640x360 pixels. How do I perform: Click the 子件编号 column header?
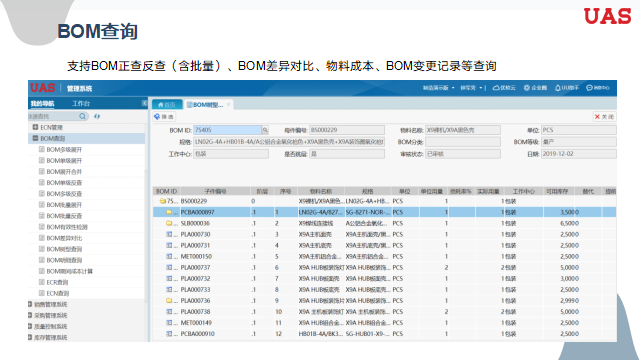[x=215, y=191]
